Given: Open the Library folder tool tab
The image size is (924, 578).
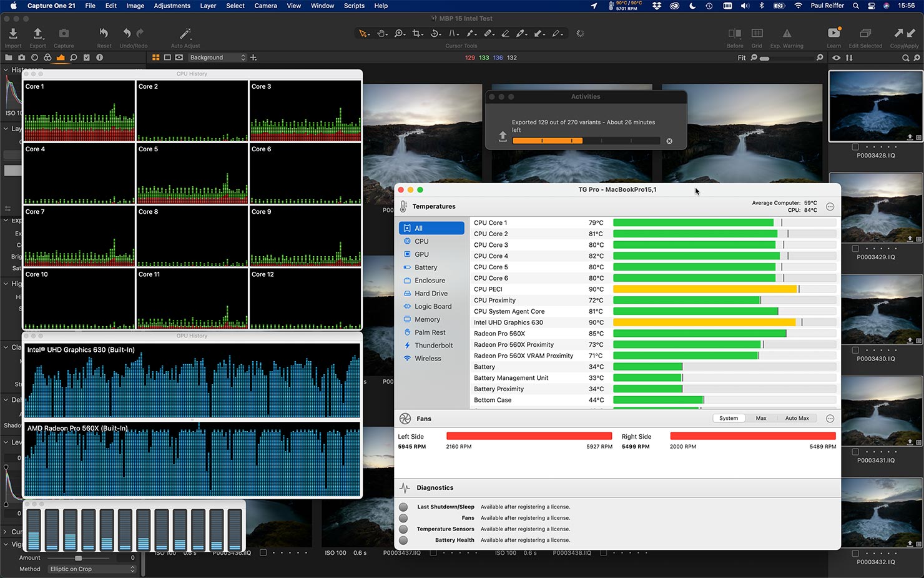Looking at the screenshot, I should coord(9,57).
